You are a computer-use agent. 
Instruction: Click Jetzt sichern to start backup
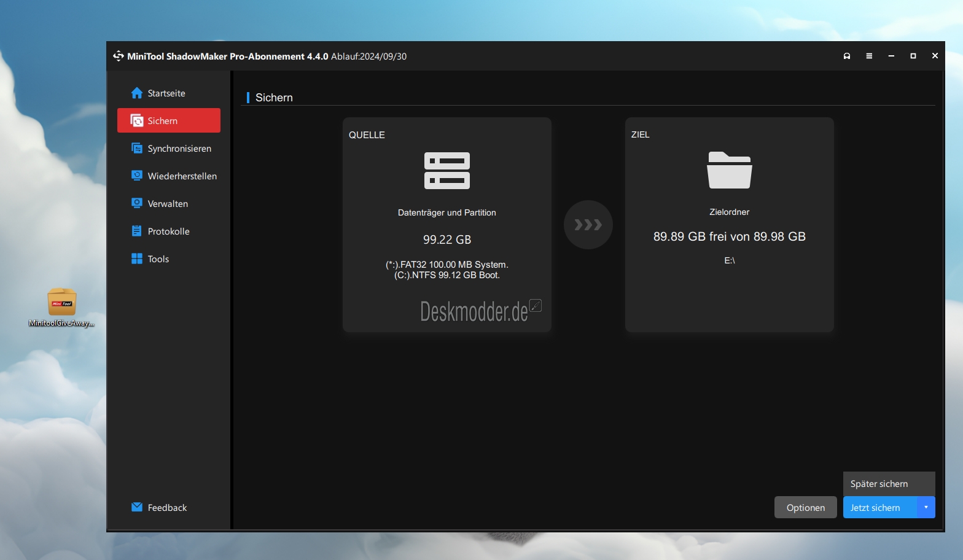[880, 508]
